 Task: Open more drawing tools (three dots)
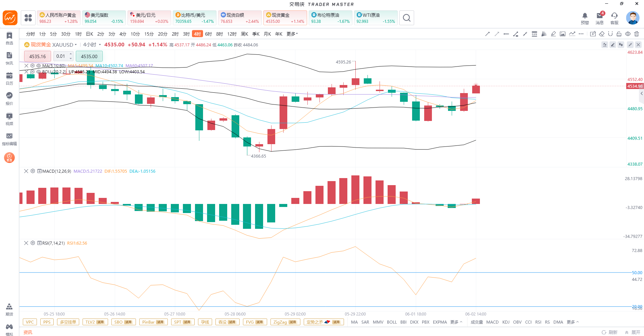[581, 34]
